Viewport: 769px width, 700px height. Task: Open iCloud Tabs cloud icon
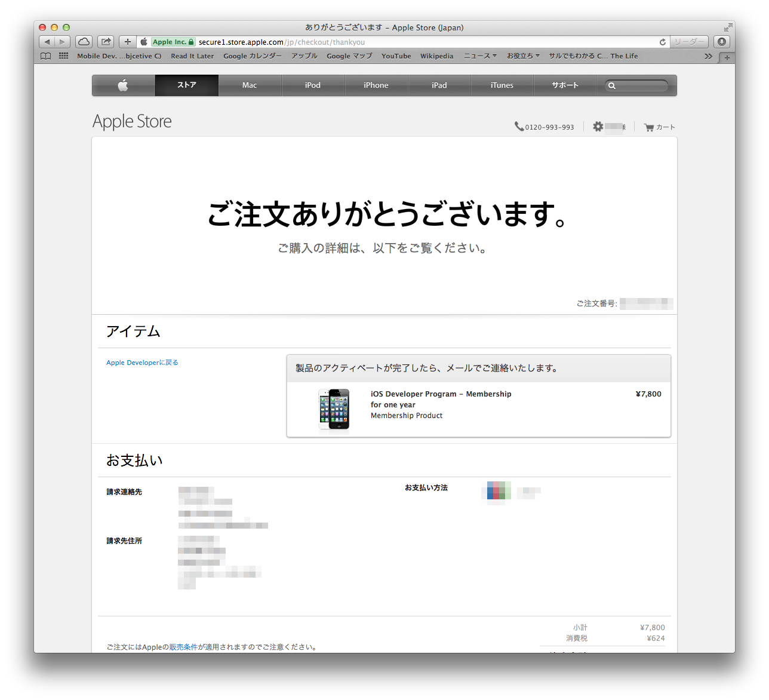click(84, 42)
